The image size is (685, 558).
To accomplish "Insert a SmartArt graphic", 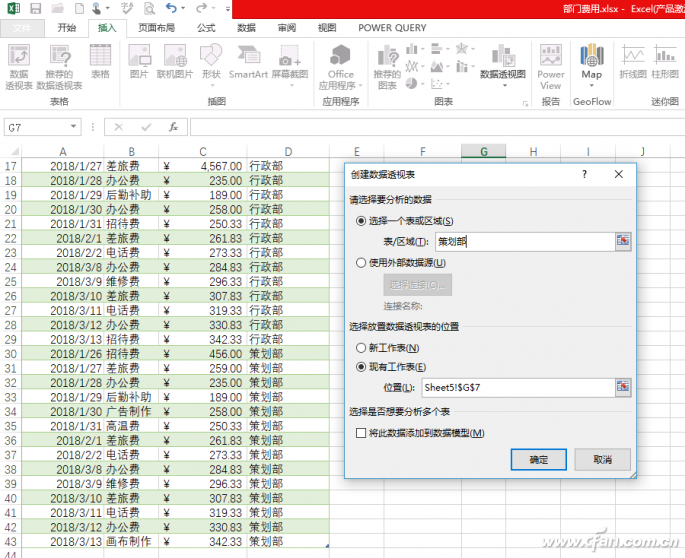I will (248, 61).
